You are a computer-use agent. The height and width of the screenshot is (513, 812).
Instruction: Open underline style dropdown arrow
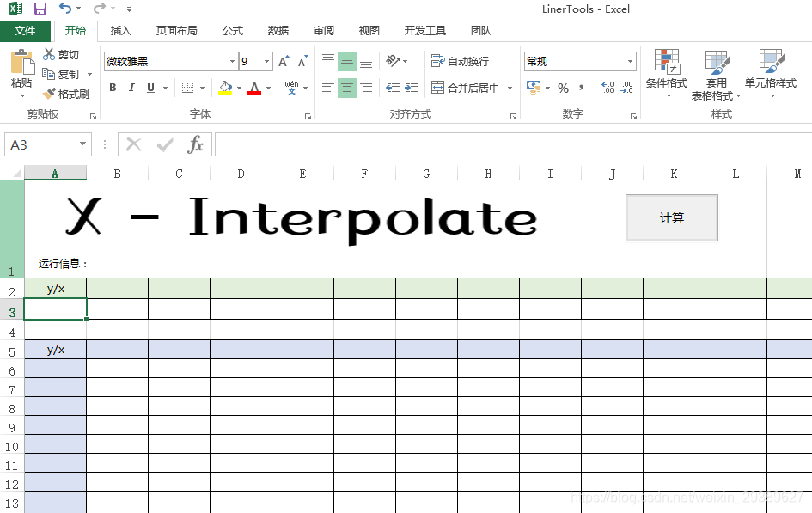pos(165,88)
